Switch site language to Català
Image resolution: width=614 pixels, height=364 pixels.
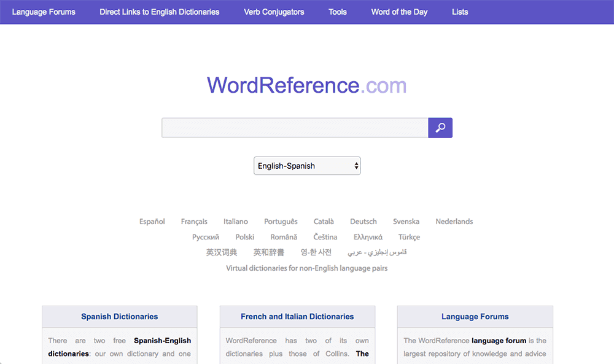pos(324,222)
